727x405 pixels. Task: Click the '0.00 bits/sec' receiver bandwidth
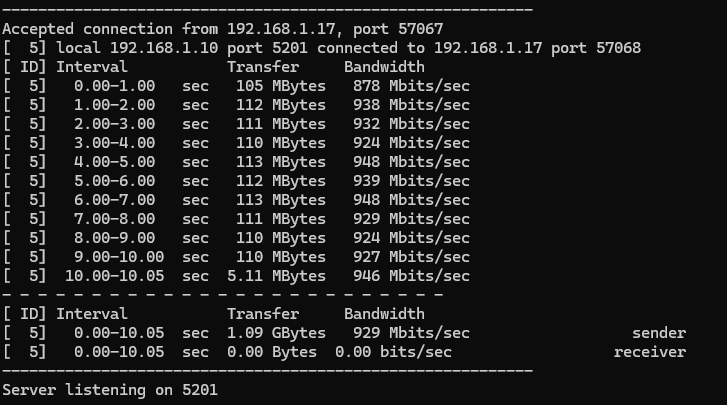[x=393, y=352]
